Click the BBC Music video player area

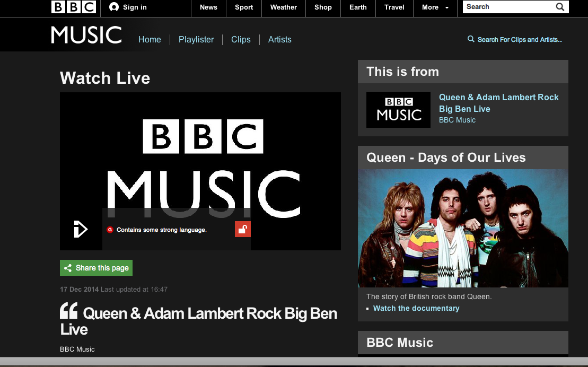(x=200, y=171)
